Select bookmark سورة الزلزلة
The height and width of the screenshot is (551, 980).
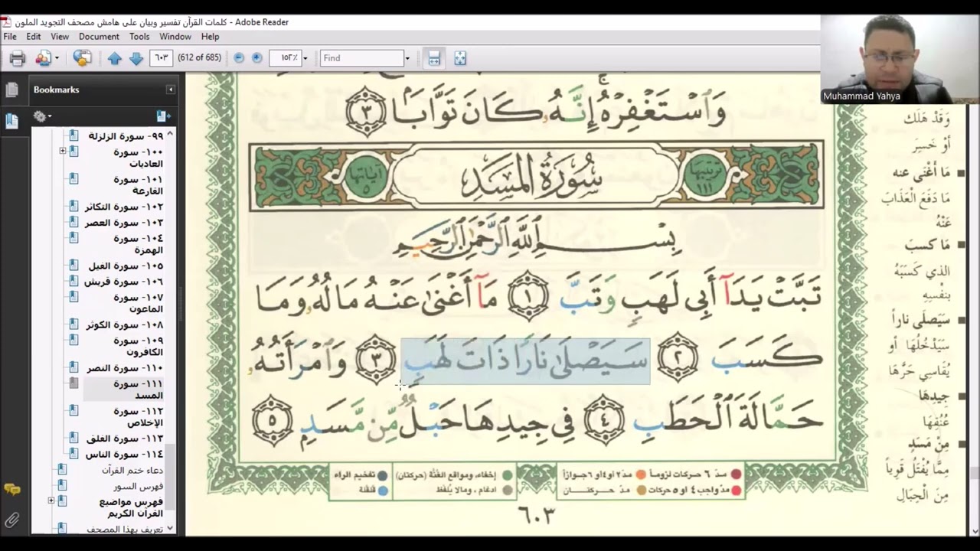click(x=126, y=136)
